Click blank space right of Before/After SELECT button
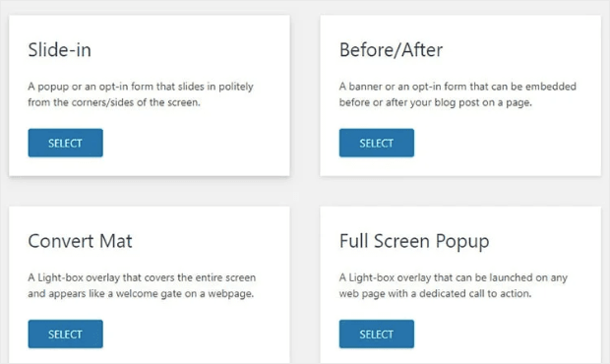The width and height of the screenshot is (610, 364). [x=506, y=144]
